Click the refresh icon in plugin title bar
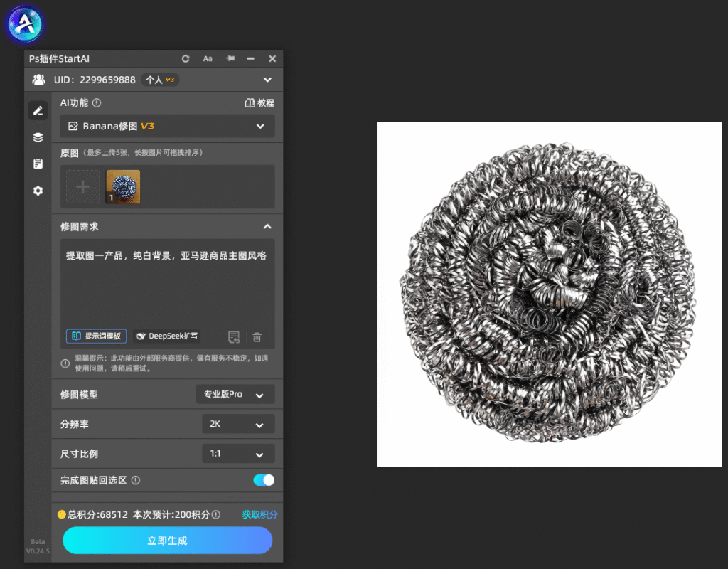The image size is (728, 569). coord(186,58)
